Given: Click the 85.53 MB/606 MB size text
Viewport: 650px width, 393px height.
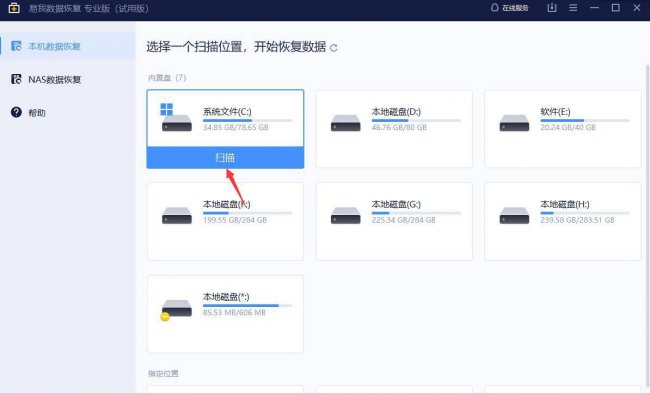Looking at the screenshot, I should click(234, 313).
